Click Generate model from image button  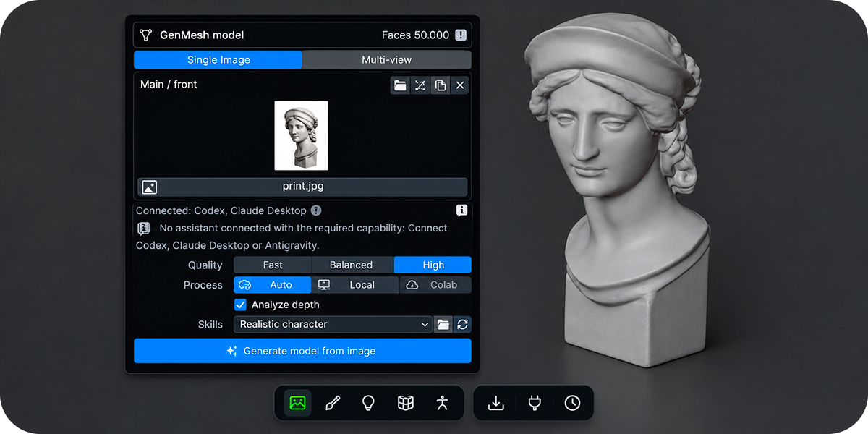coord(302,351)
